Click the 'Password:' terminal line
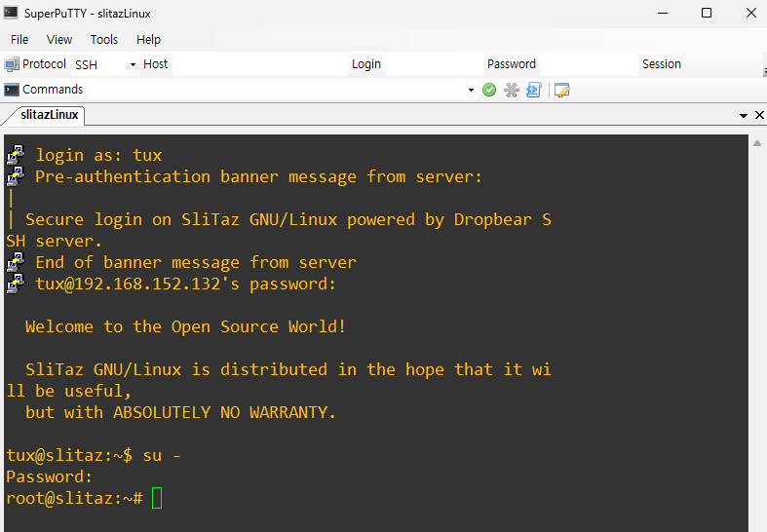The image size is (767, 532). pyautogui.click(x=49, y=476)
